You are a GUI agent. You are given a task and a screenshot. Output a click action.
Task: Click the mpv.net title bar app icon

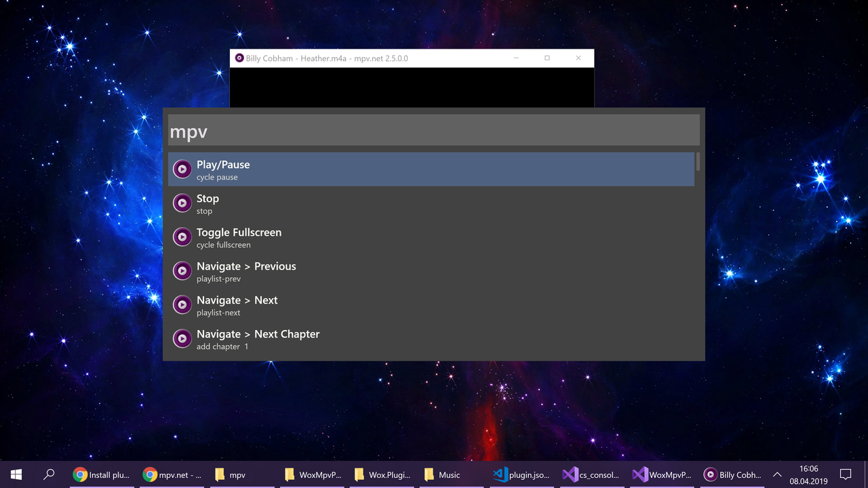(239, 58)
